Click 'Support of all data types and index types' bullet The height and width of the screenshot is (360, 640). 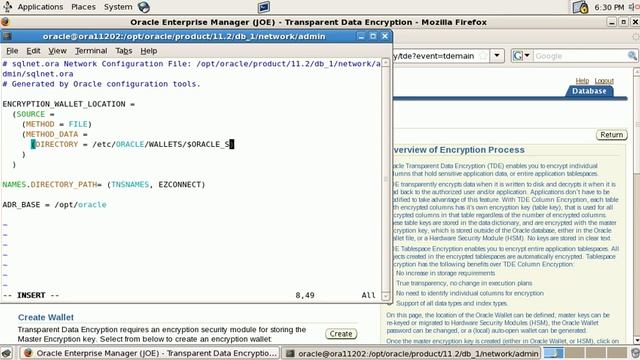[451, 303]
